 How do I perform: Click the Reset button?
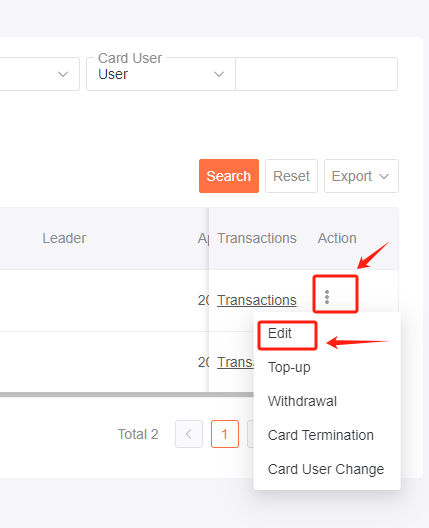(x=291, y=176)
